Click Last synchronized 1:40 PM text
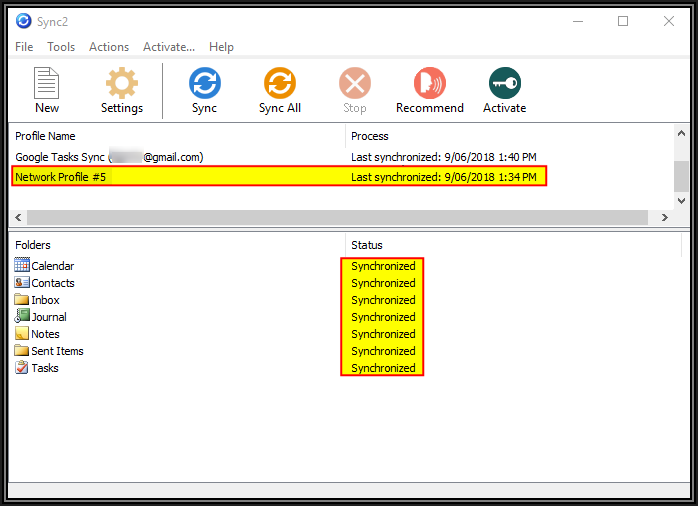Viewport: 698px width, 506px height. click(443, 157)
